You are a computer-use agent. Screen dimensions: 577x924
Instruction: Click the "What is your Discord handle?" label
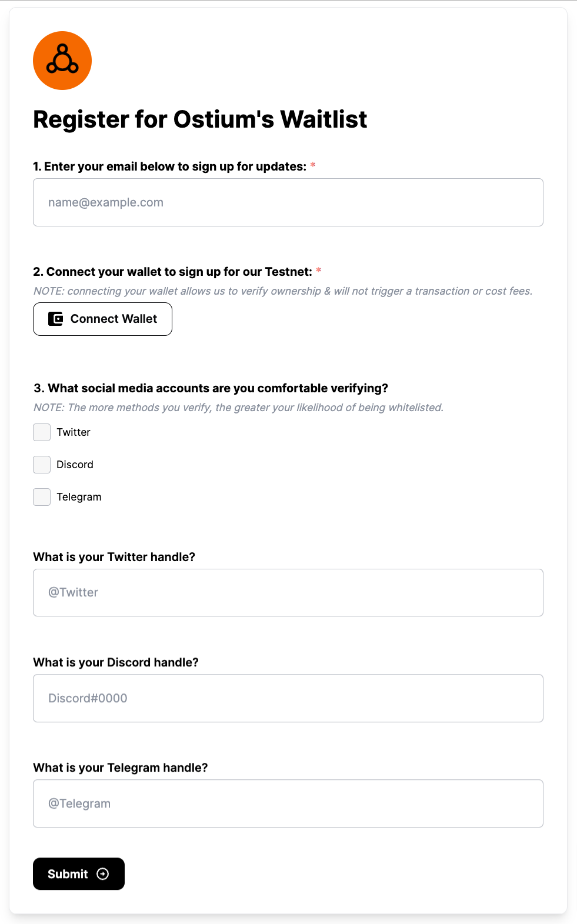pos(116,662)
